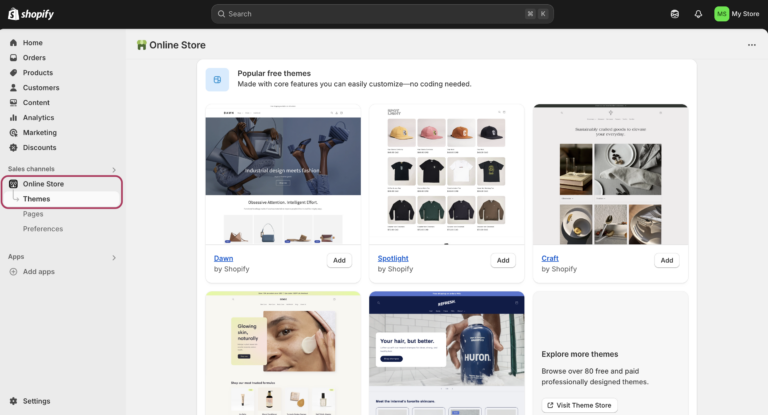Open Preferences in the sidebar
This screenshot has height=415, width=768.
pos(43,229)
